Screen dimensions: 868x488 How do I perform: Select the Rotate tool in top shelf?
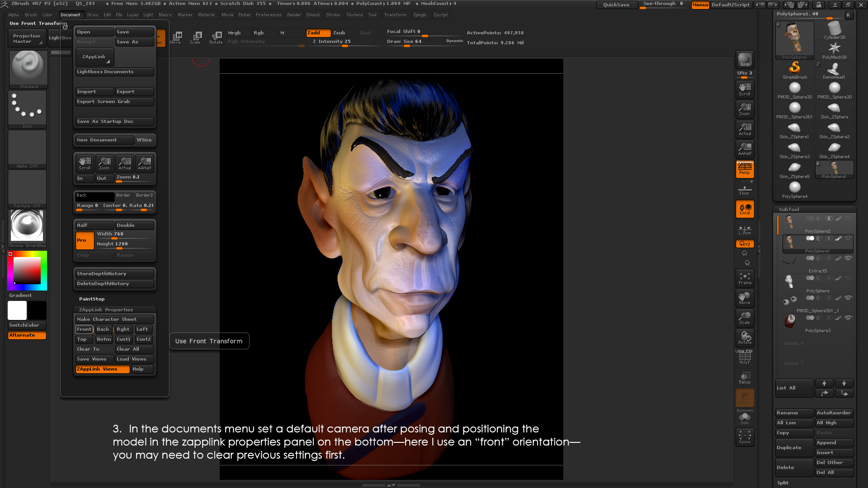216,38
